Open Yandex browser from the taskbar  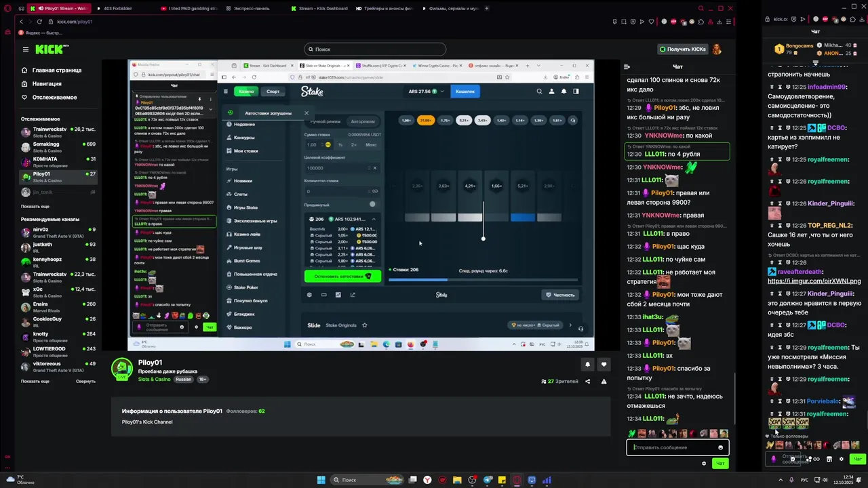point(427,480)
